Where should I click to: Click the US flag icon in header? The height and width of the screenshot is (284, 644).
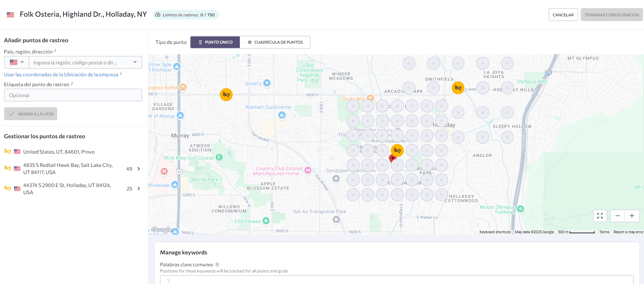tap(11, 15)
